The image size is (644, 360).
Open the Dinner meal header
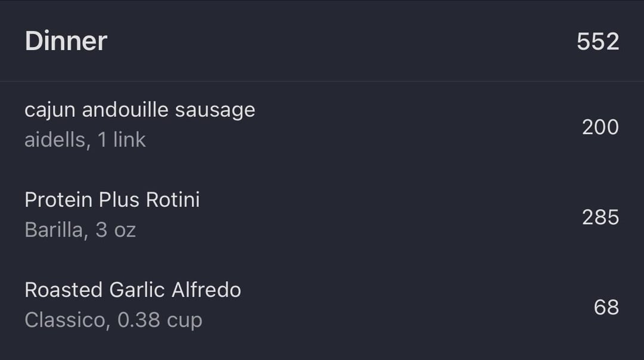[x=322, y=41]
